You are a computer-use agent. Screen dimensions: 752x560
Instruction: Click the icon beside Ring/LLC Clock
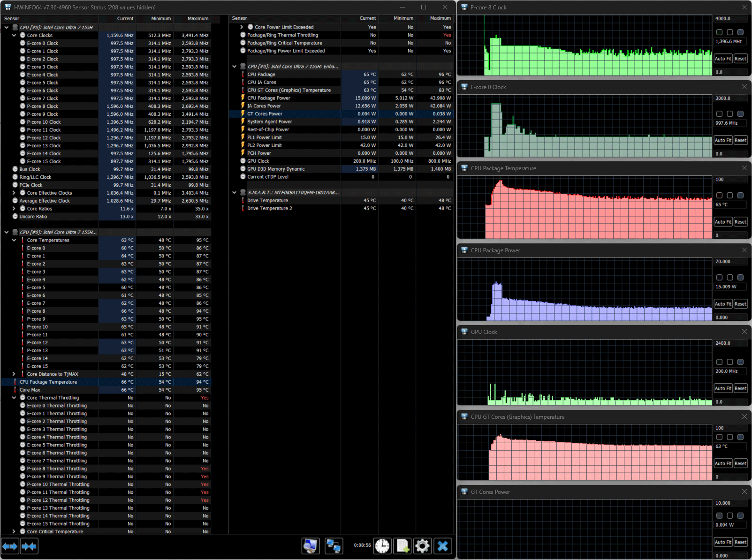(15, 177)
